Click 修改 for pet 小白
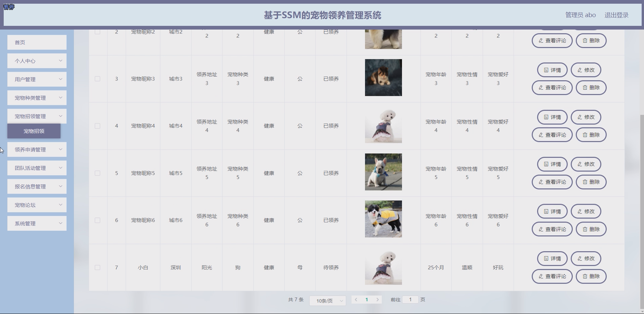644x314 pixels. (586, 259)
